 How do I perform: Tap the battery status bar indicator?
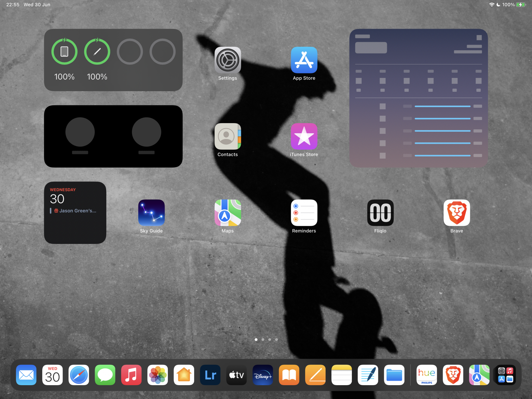coord(520,5)
